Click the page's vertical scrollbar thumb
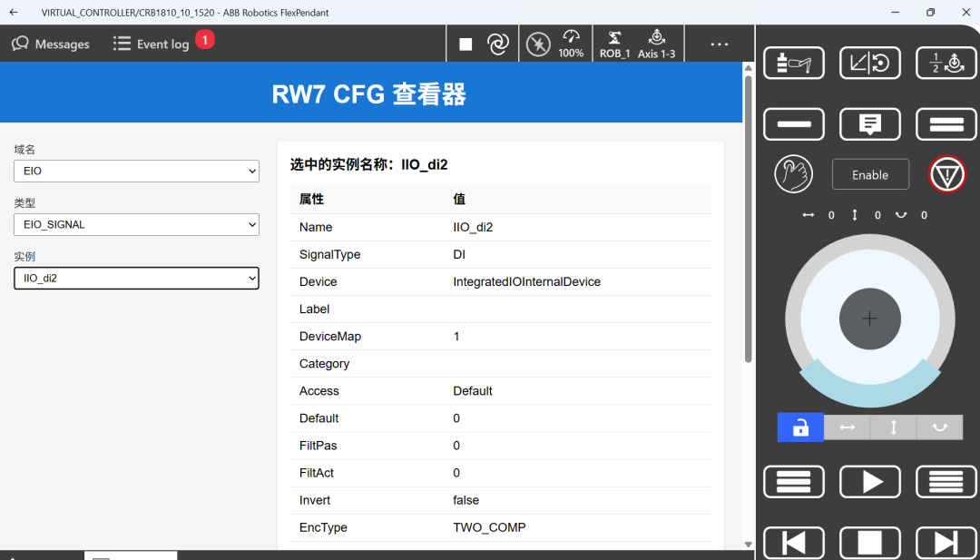Image resolution: width=980 pixels, height=560 pixels. tap(748, 218)
